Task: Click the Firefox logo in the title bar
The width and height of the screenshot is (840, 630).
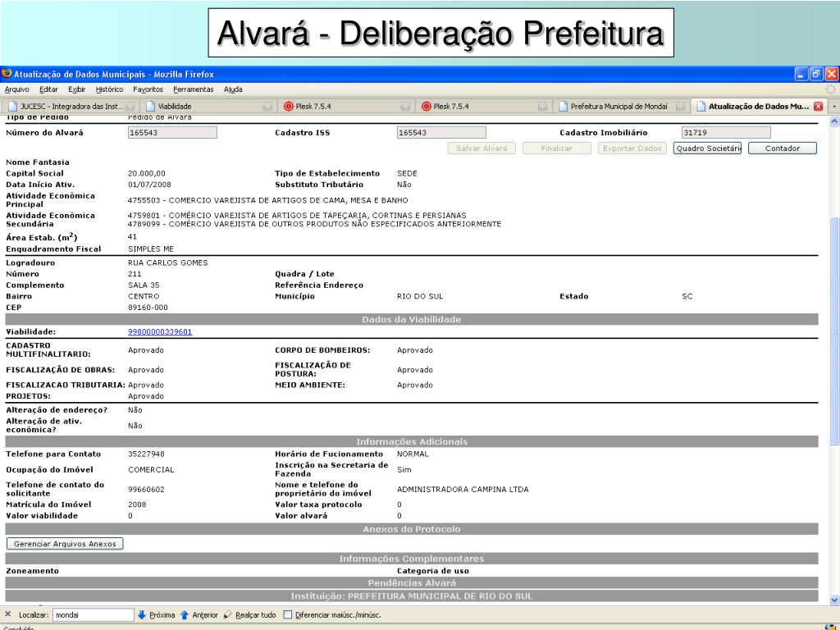Action: point(7,74)
